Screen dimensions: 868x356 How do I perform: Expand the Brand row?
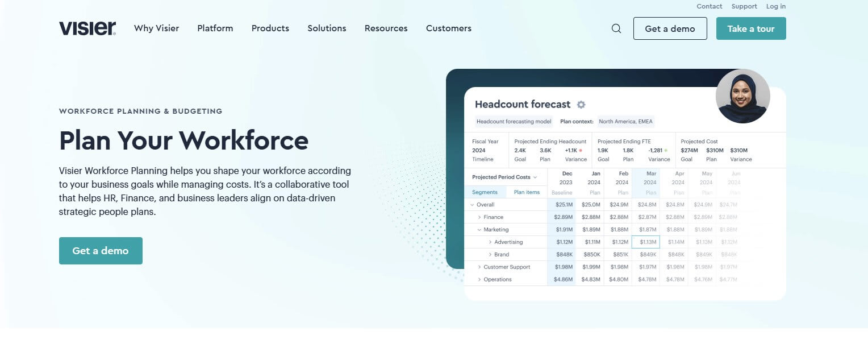point(490,254)
